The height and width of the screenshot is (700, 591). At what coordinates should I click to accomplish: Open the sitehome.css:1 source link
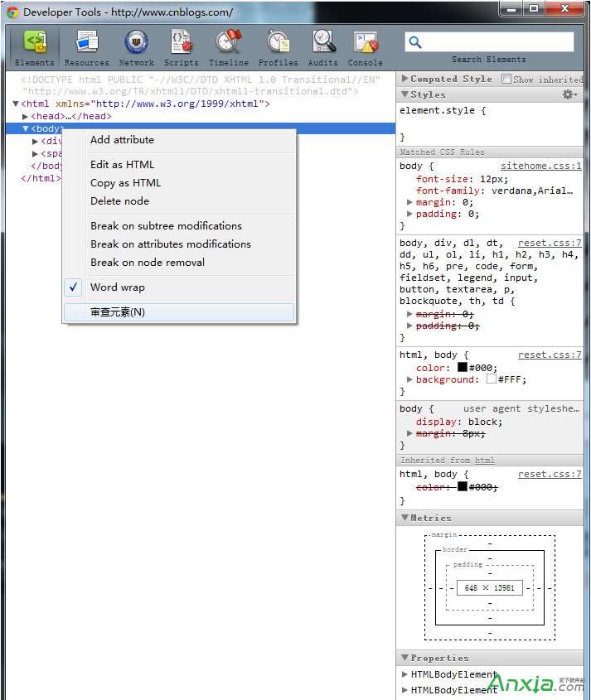coord(541,166)
